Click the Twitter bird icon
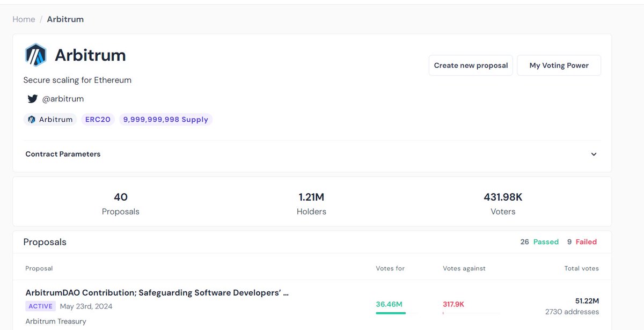The image size is (644, 330). point(32,99)
